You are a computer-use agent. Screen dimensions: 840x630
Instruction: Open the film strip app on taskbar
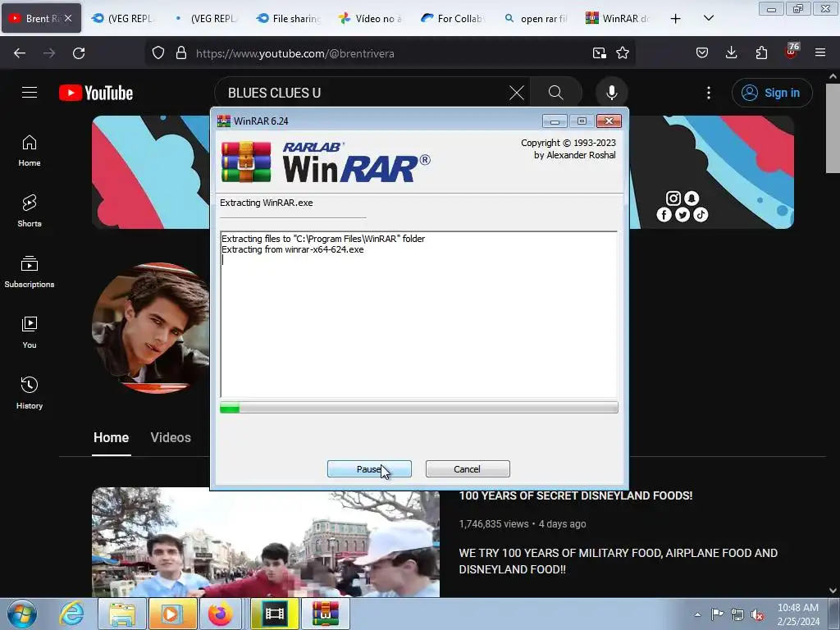[x=275, y=614]
